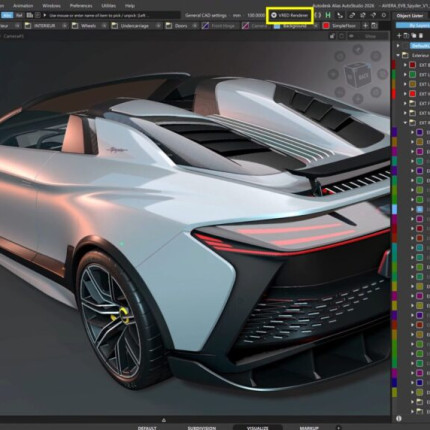Expand the green EXT layer under Exterieur
Image resolution: width=430 pixels, height=430 pixels.
click(405, 75)
